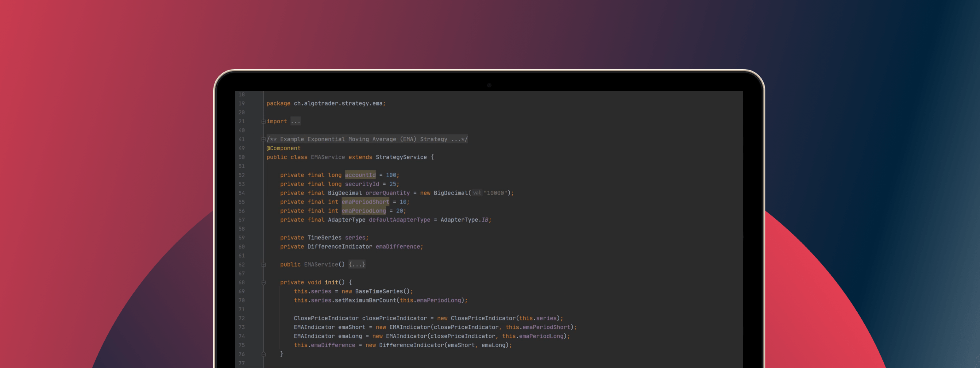Collapse init() from its closing fold marker
The height and width of the screenshot is (368, 980).
pyautogui.click(x=263, y=354)
